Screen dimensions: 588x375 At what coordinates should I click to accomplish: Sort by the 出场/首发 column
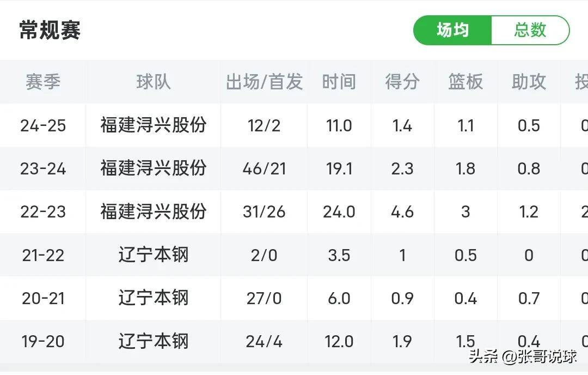tap(264, 82)
